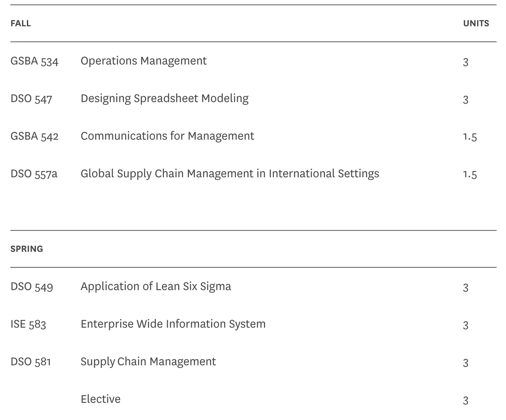Click the SPRING semester heading
The image size is (506, 420).
click(26, 249)
